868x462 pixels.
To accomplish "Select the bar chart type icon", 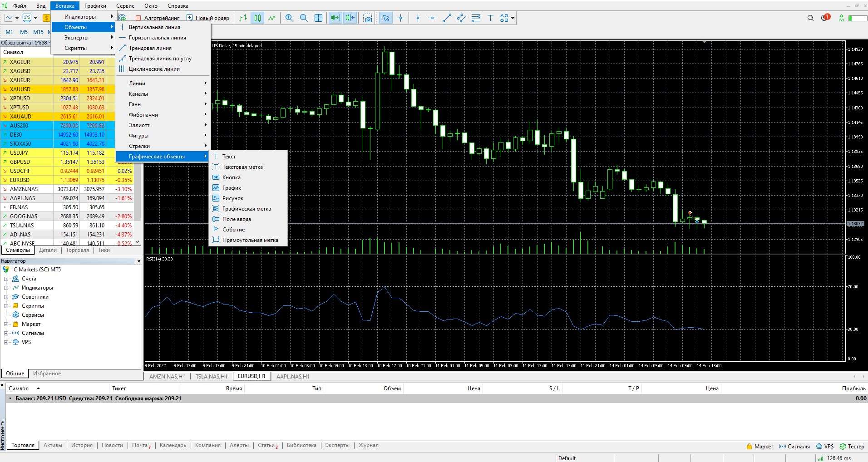I will [243, 18].
